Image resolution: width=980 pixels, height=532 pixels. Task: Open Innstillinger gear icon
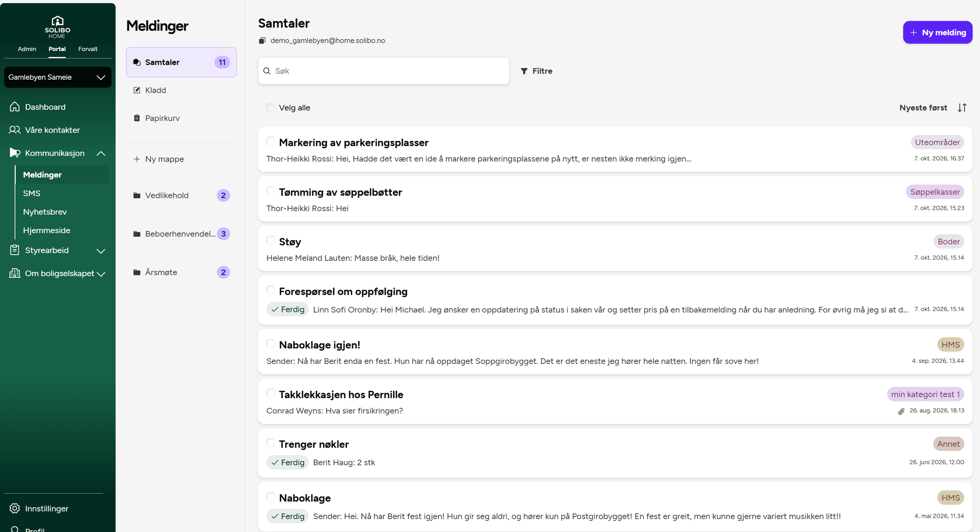[x=15, y=508]
